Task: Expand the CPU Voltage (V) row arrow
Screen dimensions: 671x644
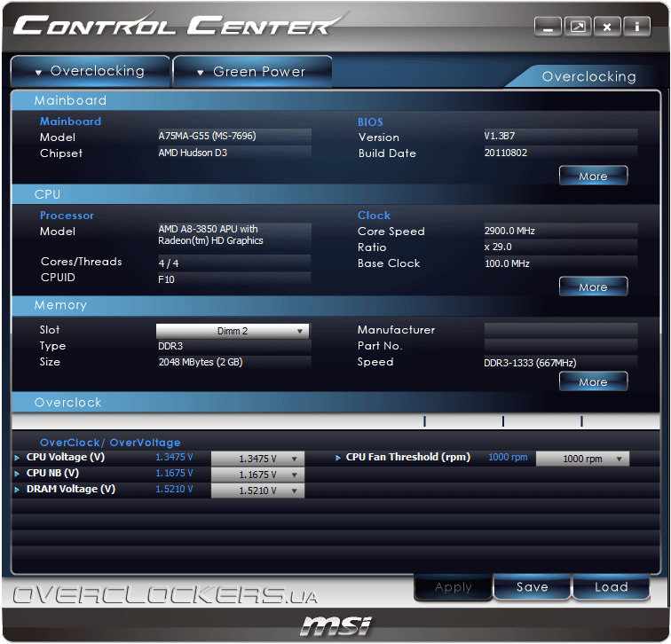Action: pyautogui.click(x=17, y=458)
